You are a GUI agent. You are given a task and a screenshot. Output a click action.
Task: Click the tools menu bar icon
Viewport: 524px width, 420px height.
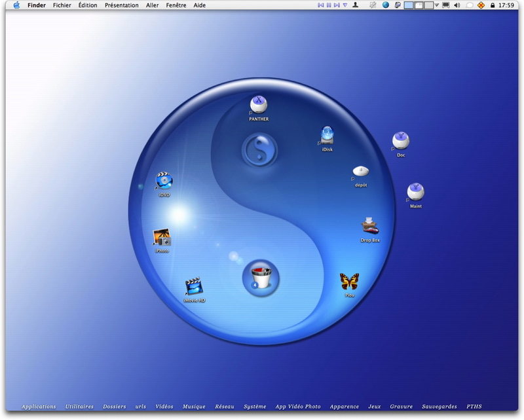[x=373, y=5]
